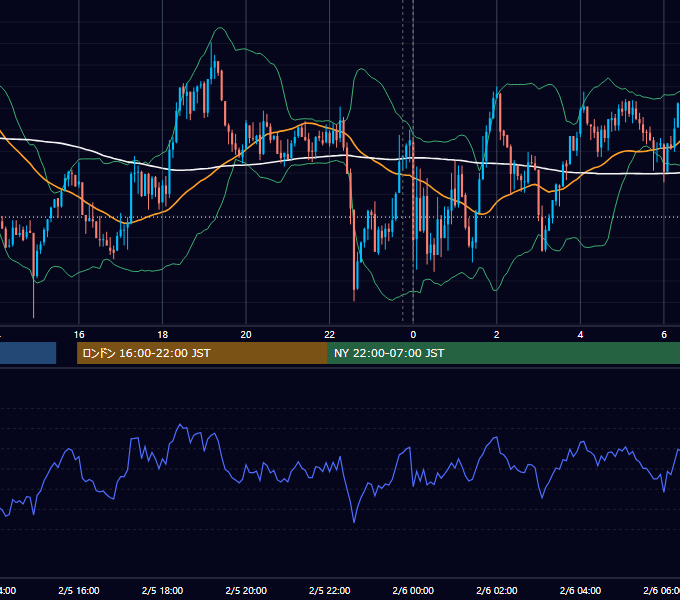Select the ロンドン 16:00-22:00 JST session bar
Viewport: 680px width, 600px height.
pyautogui.click(x=202, y=353)
